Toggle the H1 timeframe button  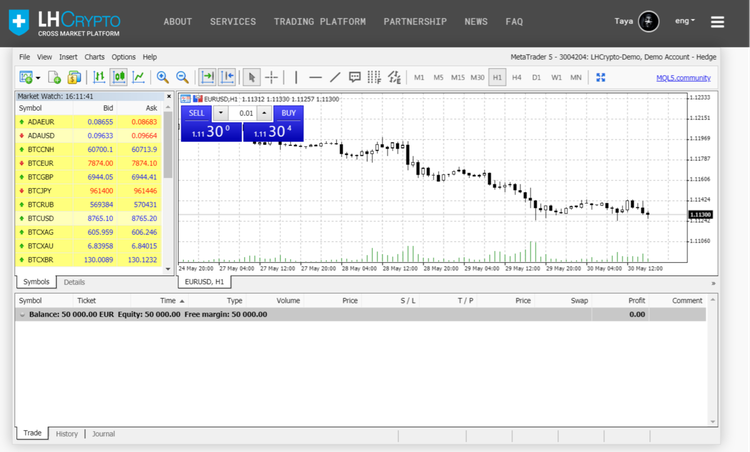[x=497, y=77]
